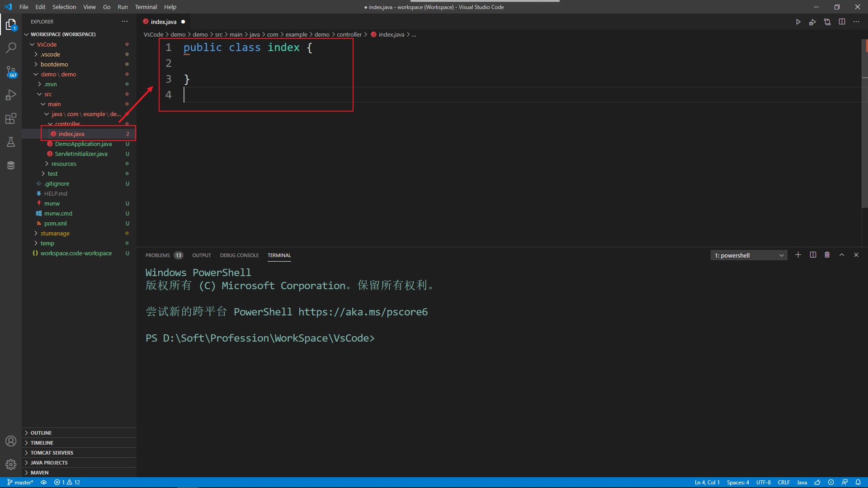Open the Test flask view
The image size is (868, 488).
(x=11, y=142)
